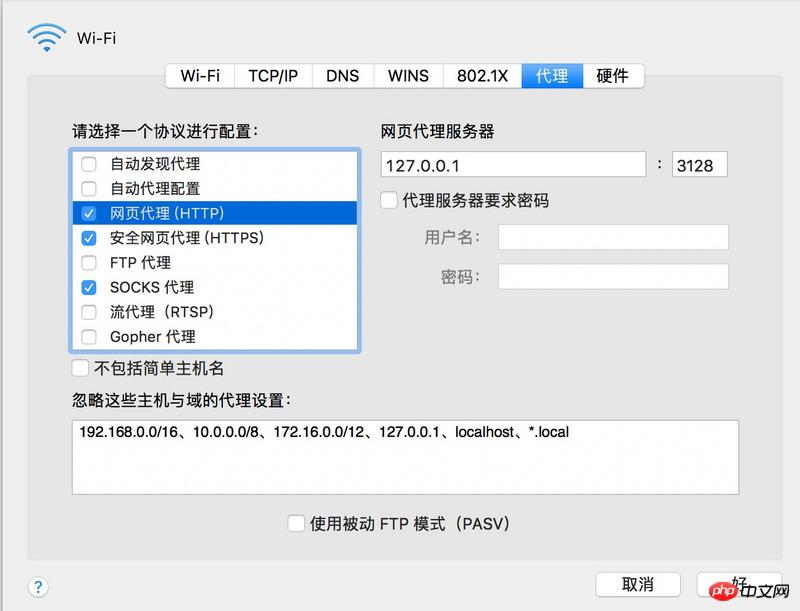Select the 代理 tab

pos(552,76)
